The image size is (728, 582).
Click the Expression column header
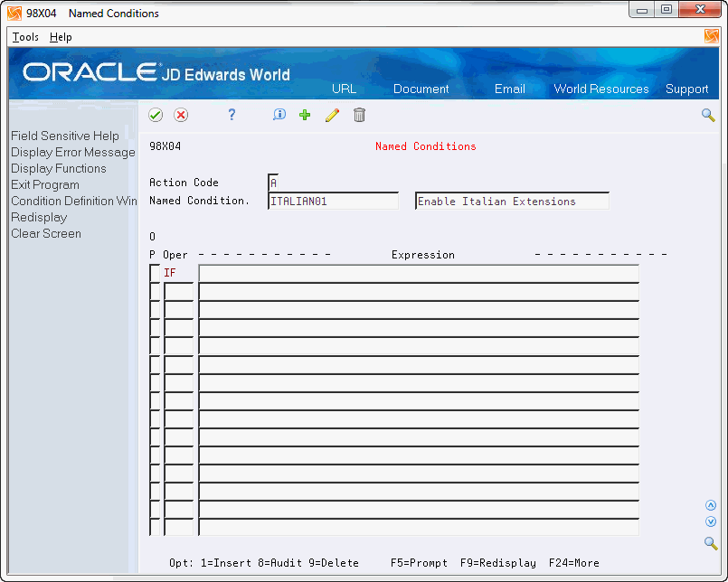[x=423, y=255]
